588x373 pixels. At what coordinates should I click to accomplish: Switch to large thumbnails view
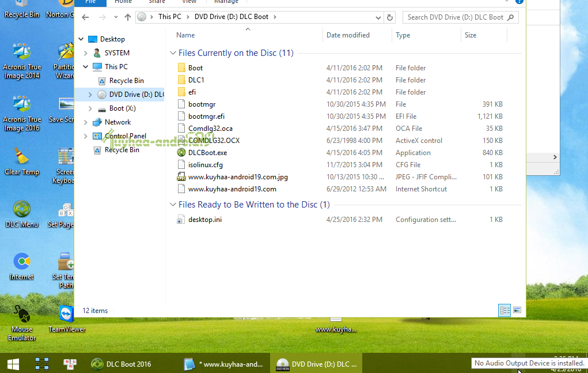coord(517,310)
